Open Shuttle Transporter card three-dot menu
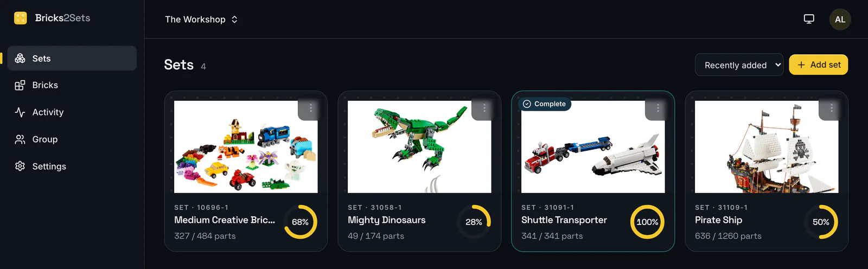 [658, 108]
